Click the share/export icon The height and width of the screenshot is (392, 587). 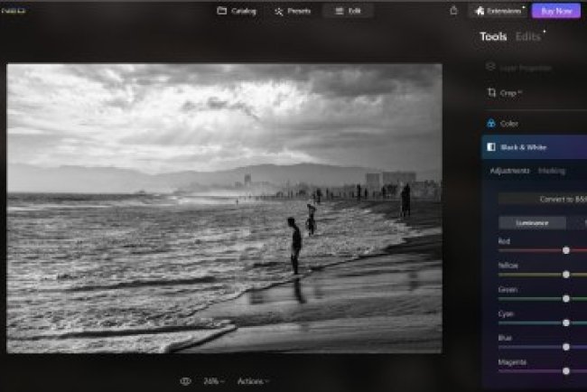453,11
